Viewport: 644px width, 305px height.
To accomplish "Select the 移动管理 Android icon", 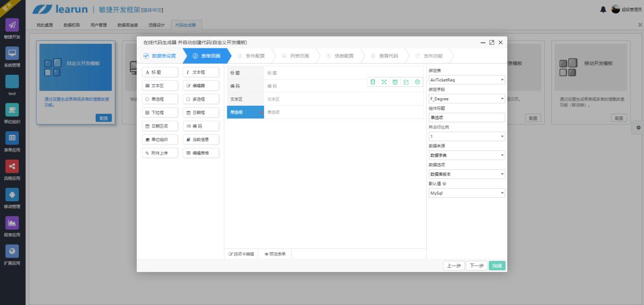I will (12, 195).
